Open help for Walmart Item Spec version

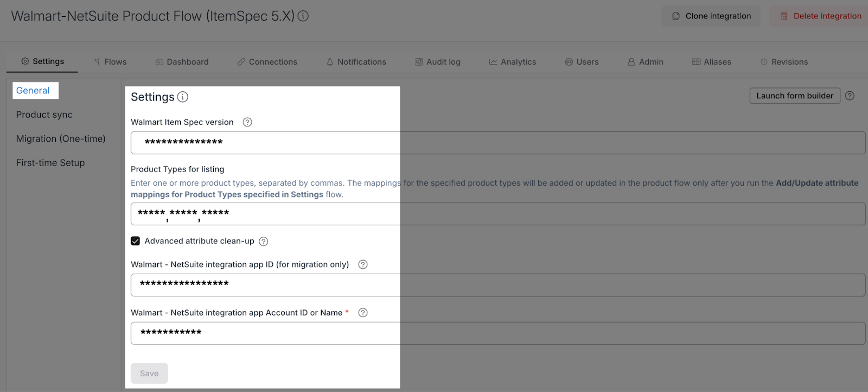(247, 122)
